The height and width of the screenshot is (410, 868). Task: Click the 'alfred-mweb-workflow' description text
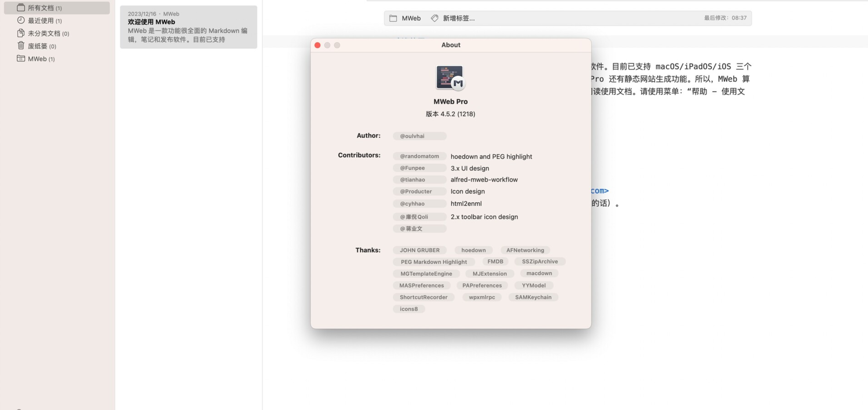click(484, 180)
